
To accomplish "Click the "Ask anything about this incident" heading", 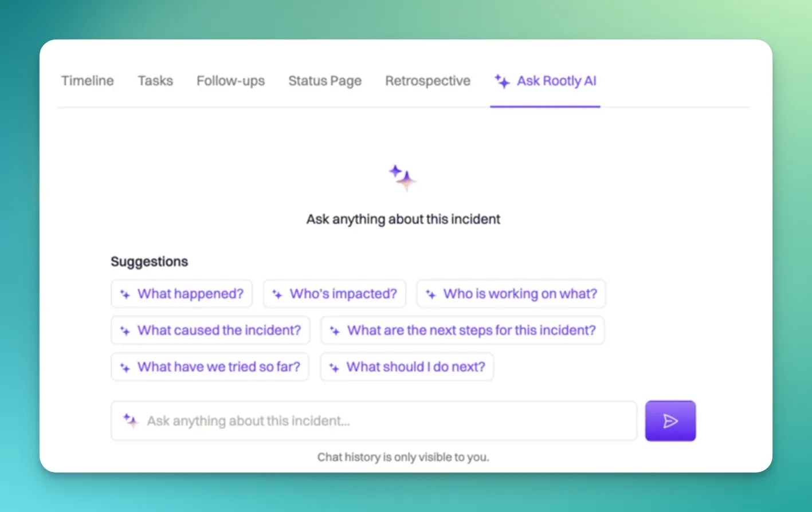I will [403, 219].
